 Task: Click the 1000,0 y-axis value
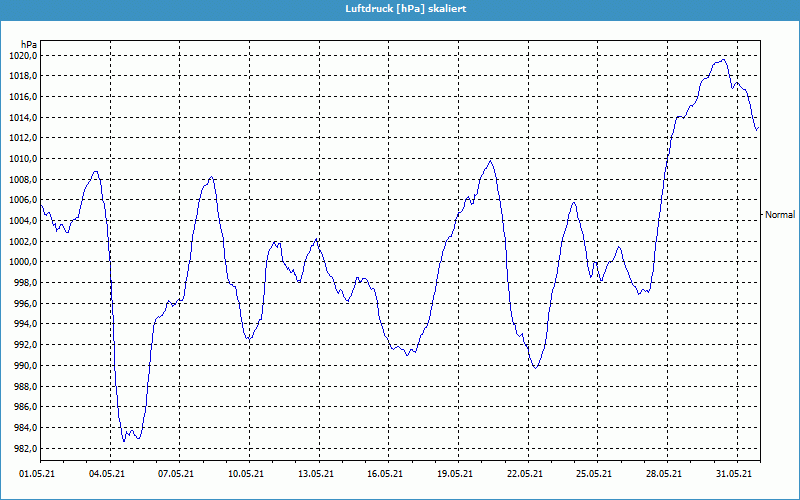click(x=22, y=262)
